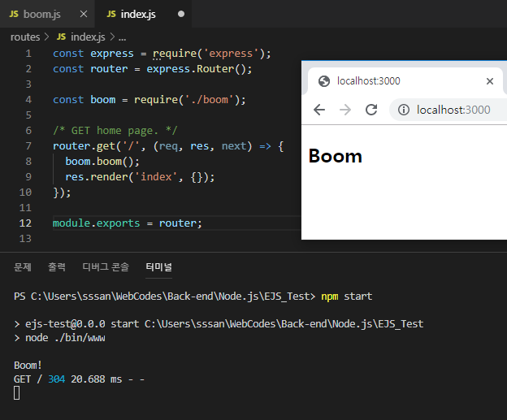Screen dimensions: 507x420
Task: Click line number 12 in the gutter
Action: click(x=27, y=223)
